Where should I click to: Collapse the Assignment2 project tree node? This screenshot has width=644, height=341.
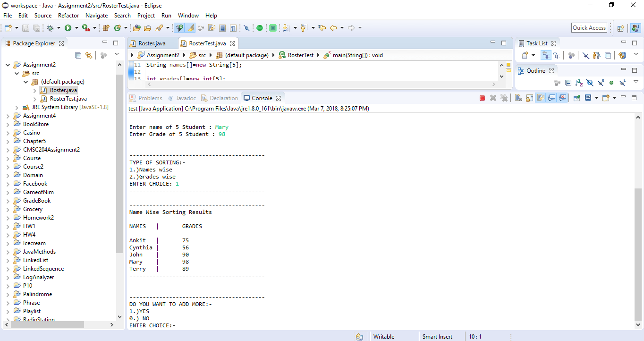pos(8,65)
